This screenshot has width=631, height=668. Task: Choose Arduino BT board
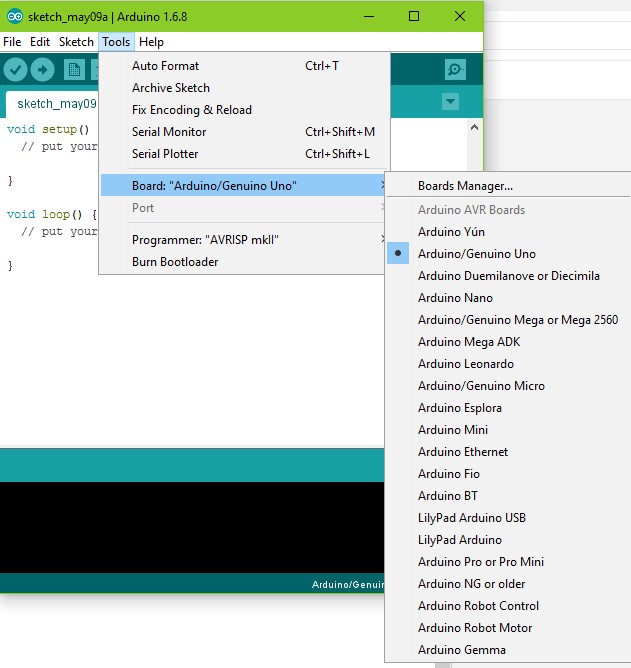click(508, 496)
